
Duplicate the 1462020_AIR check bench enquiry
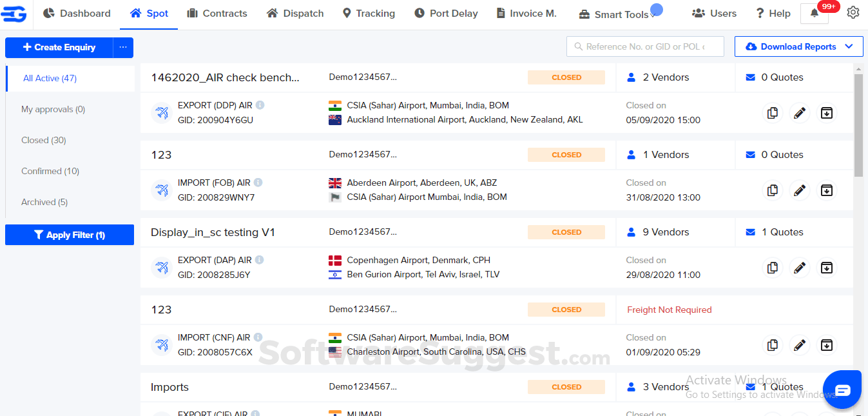[772, 113]
